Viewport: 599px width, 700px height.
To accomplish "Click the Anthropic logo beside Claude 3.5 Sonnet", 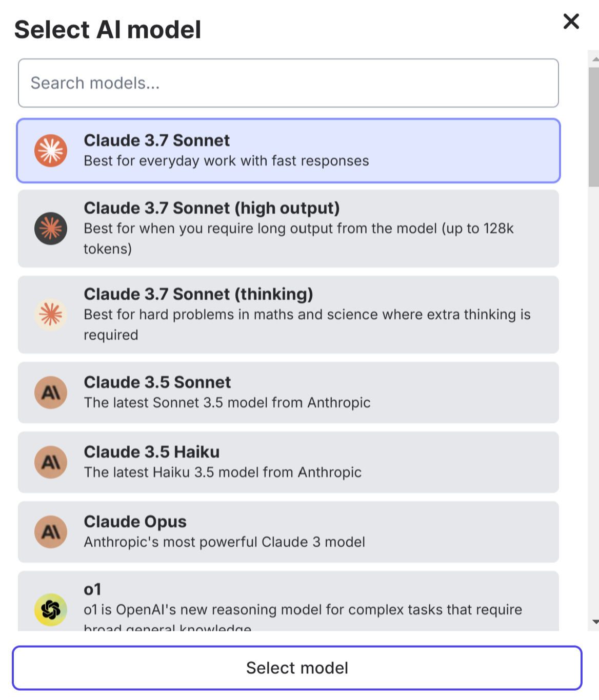I will (51, 392).
